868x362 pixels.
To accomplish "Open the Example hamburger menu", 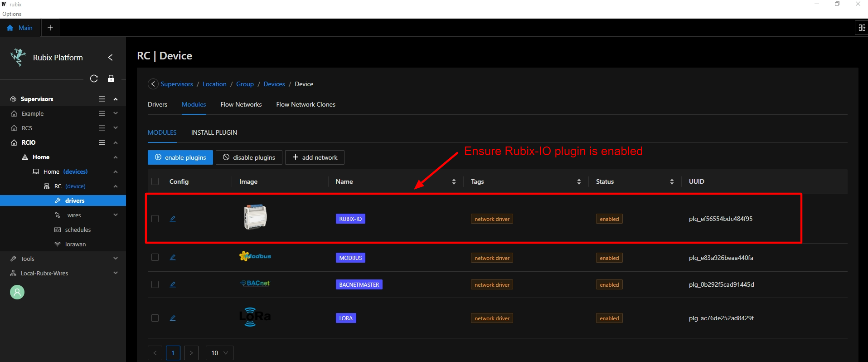I will coord(102,113).
